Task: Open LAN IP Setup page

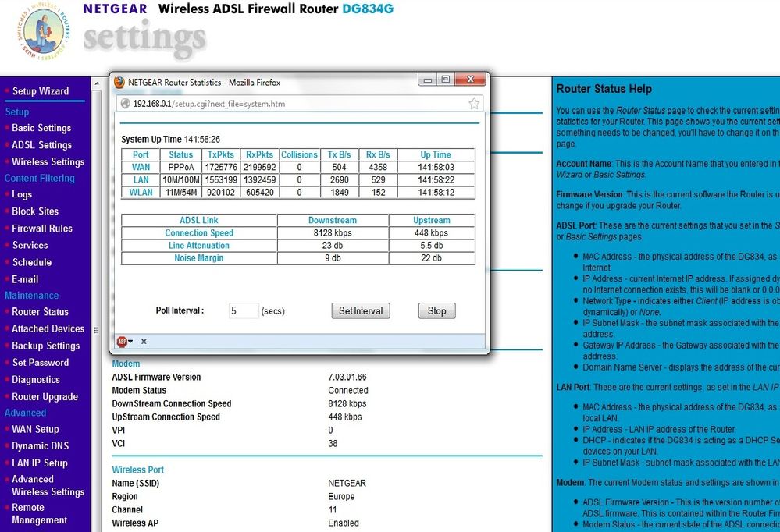Action: click(40, 463)
